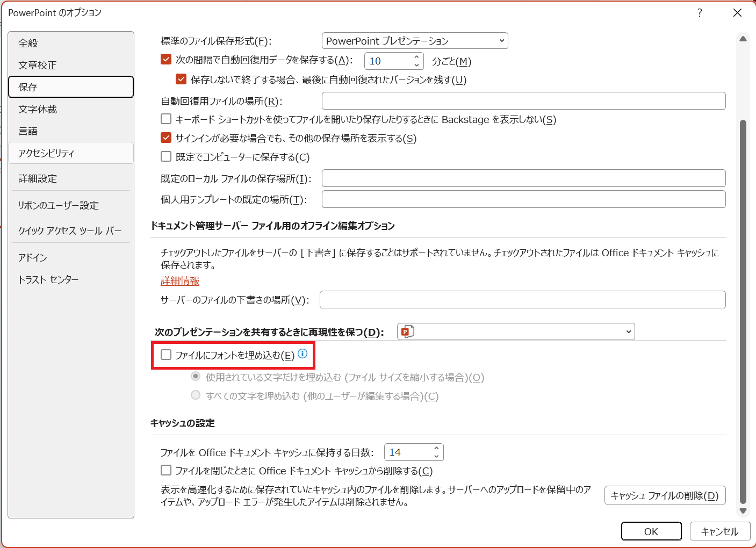Image resolution: width=756 pixels, height=548 pixels.
Task: Close the PowerPoint のオプション dialog with X
Action: pos(737,13)
